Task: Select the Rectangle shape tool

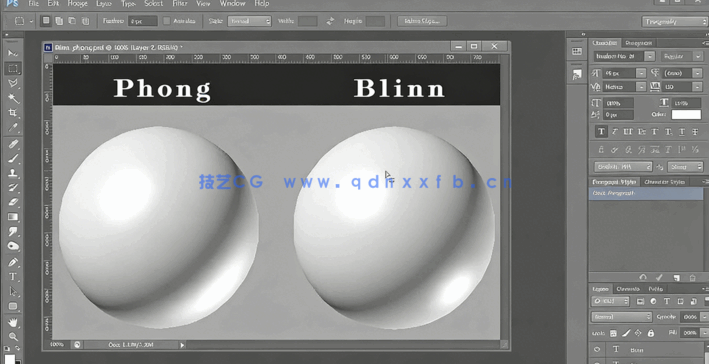Action: (13, 307)
